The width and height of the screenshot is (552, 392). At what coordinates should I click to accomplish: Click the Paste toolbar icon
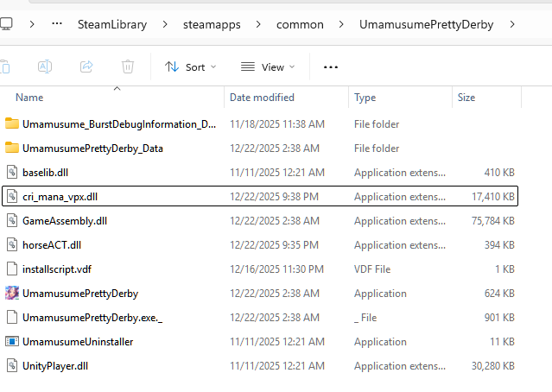pyautogui.click(x=5, y=66)
